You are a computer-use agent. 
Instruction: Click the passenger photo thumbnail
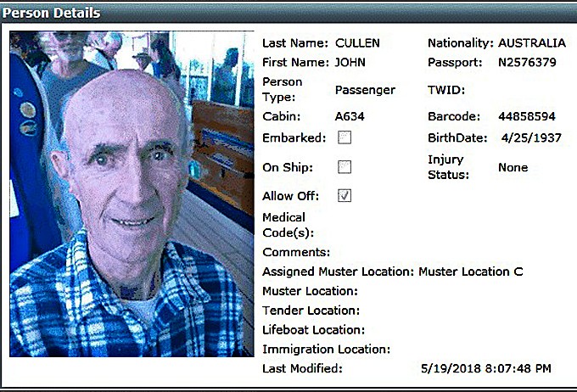click(132, 194)
